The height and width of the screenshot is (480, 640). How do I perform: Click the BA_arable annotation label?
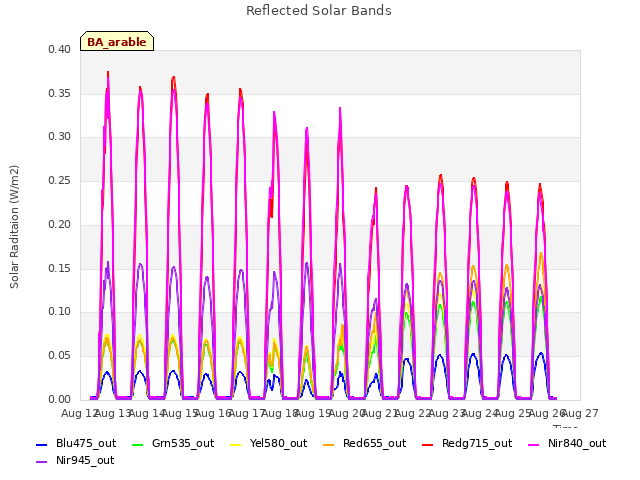117,42
